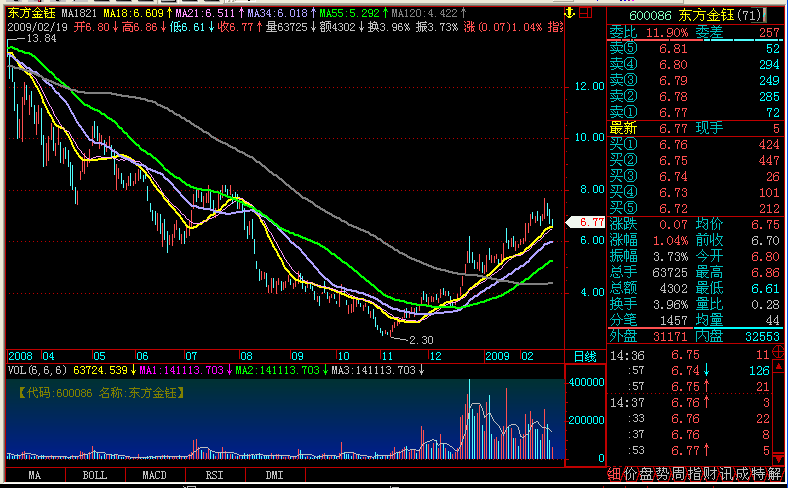
Task: Click the 买⑤ bid row at 6.72
Action: (695, 209)
